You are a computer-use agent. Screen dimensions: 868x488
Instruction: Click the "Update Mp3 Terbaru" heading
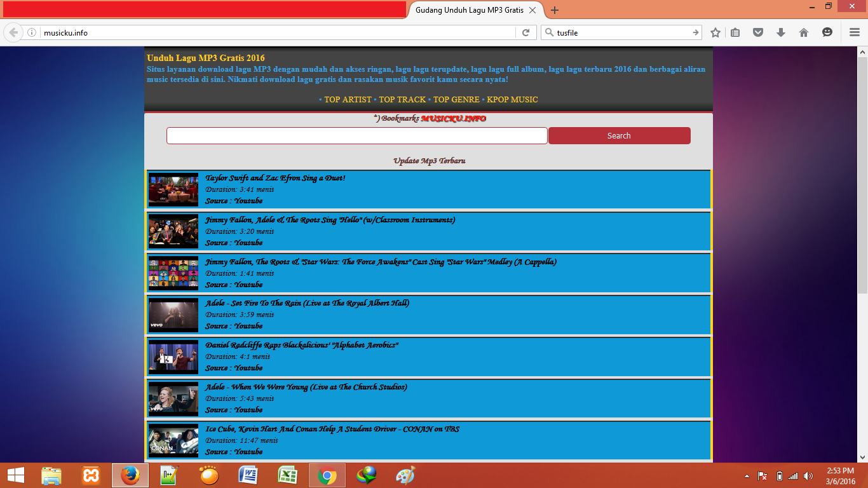click(x=429, y=161)
